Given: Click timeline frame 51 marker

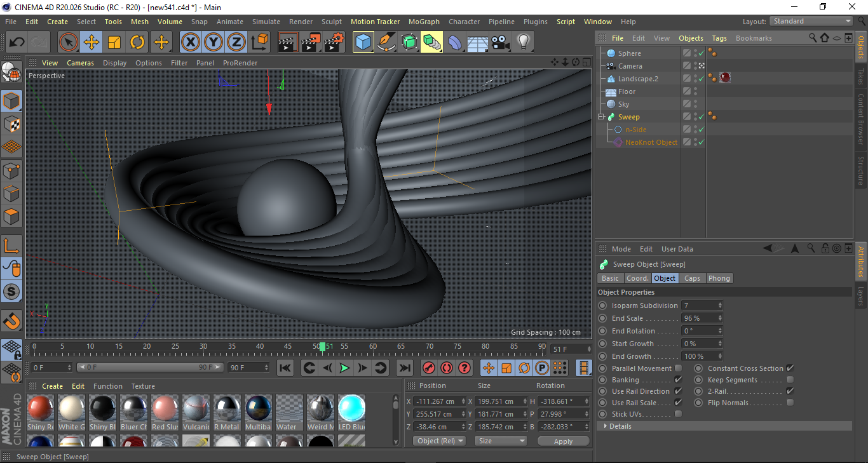Looking at the screenshot, I should point(323,346).
